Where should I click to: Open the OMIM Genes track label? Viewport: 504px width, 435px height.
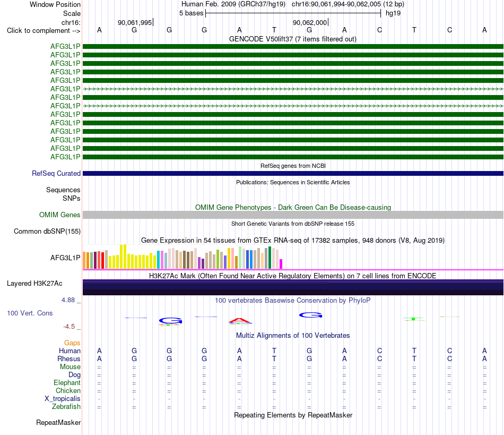[x=60, y=215]
